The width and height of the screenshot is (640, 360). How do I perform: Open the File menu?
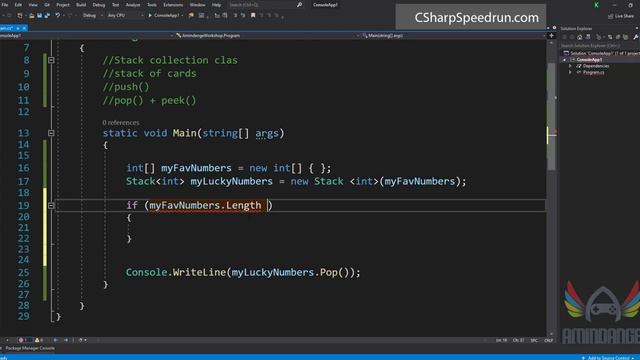5,5
